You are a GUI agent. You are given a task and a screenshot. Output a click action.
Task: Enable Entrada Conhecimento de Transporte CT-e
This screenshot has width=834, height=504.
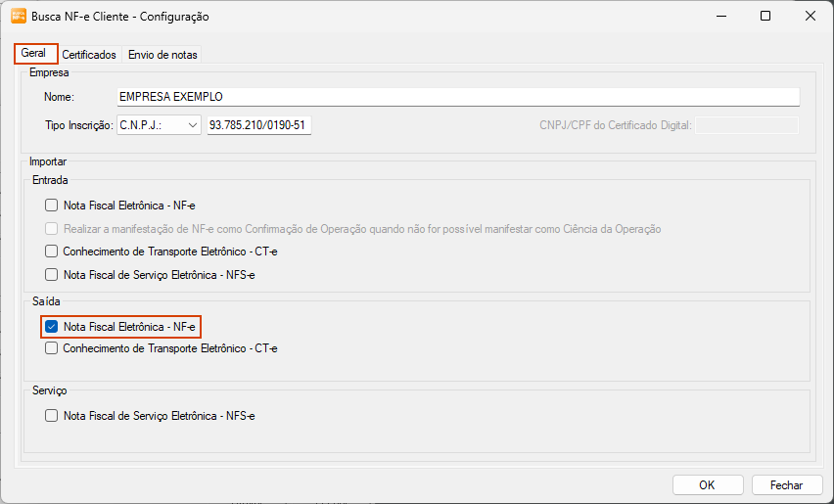pos(52,252)
